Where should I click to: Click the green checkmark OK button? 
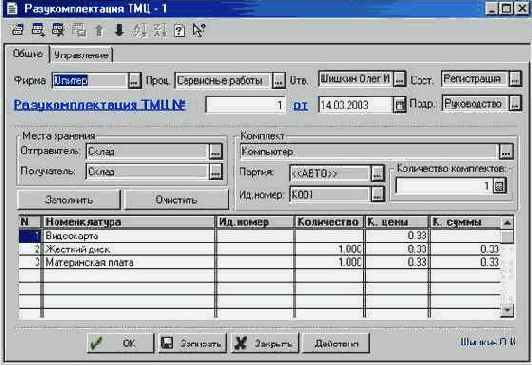coord(120,343)
